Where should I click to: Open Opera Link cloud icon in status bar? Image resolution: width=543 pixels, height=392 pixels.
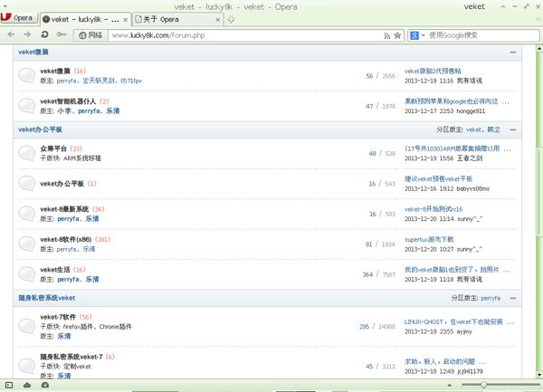point(27,385)
